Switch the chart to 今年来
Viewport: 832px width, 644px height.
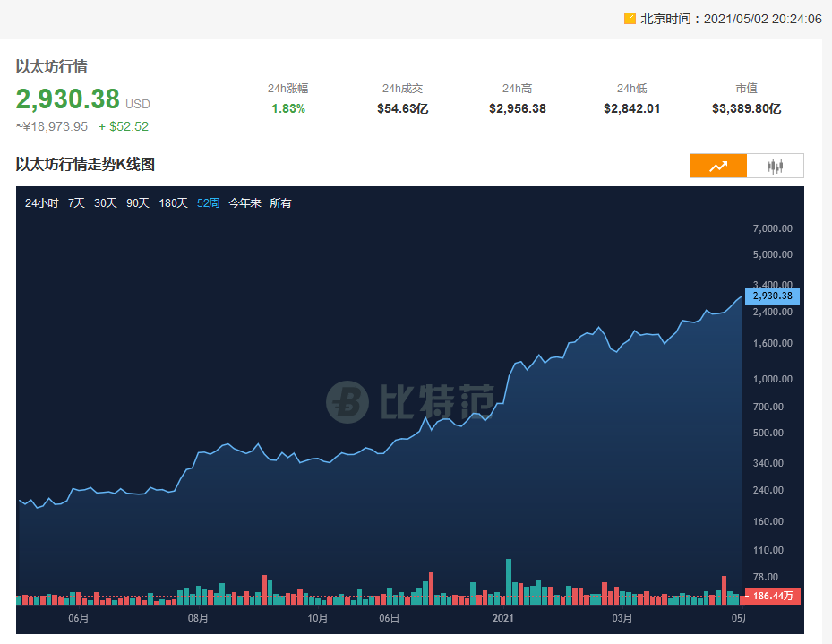click(244, 203)
